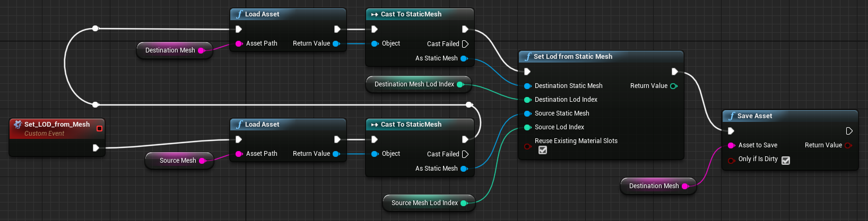Viewport: 868px width, 221px height.
Task: Click the top Load Asset node title
Action: [262, 14]
